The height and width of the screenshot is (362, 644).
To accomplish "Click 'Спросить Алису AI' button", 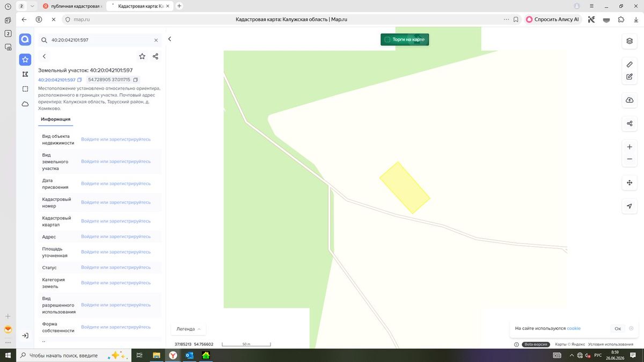I will coord(553,19).
